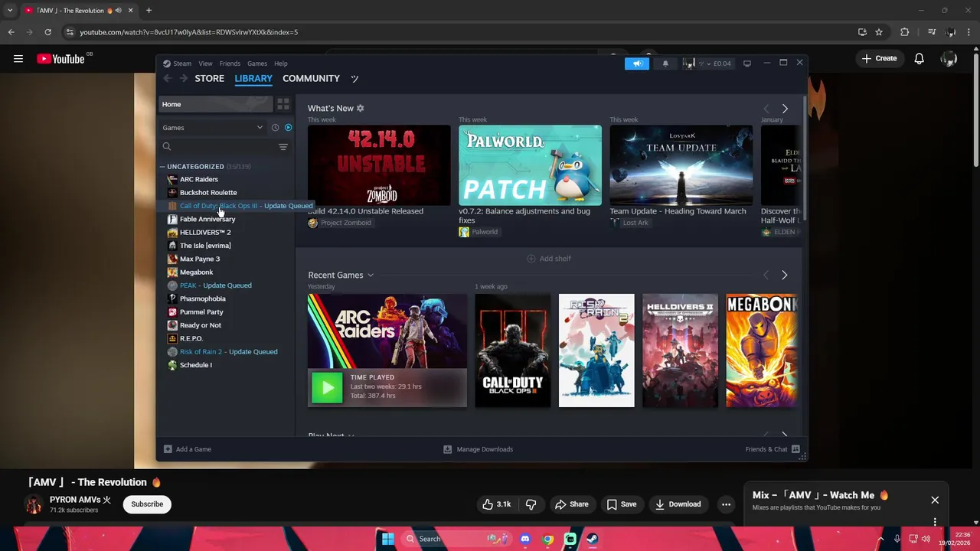
Task: Open Discord from the Windows taskbar
Action: 524,539
